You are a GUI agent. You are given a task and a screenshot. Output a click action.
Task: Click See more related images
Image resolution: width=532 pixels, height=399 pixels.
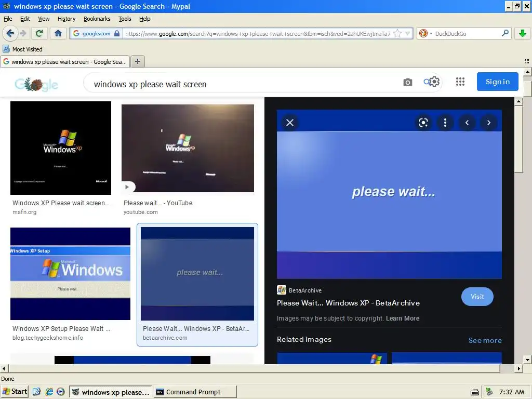485,340
